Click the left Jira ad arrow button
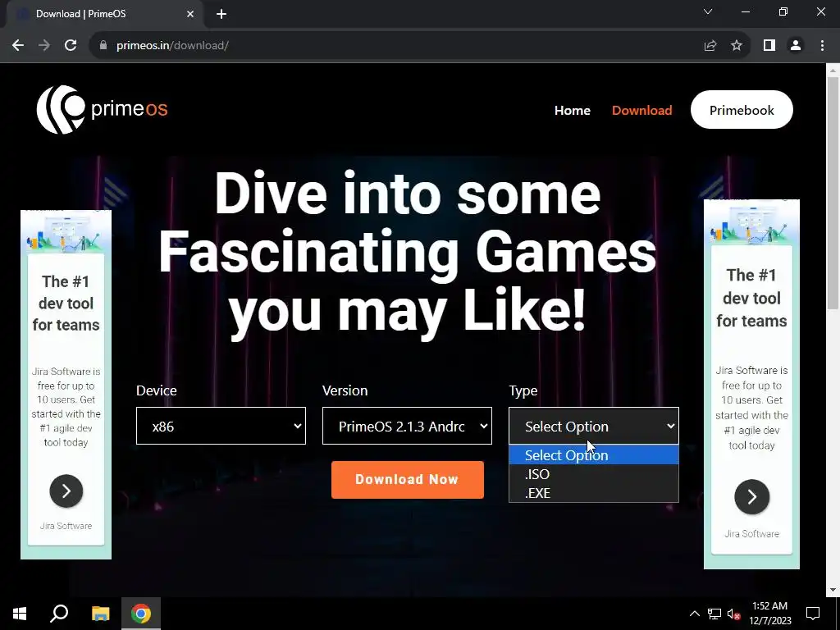The image size is (840, 630). [66, 491]
